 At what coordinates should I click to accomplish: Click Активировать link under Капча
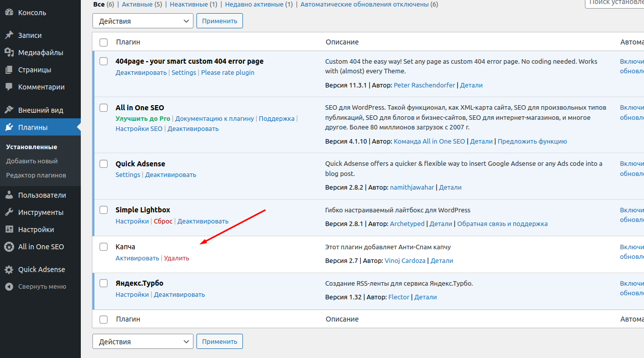[x=137, y=258]
